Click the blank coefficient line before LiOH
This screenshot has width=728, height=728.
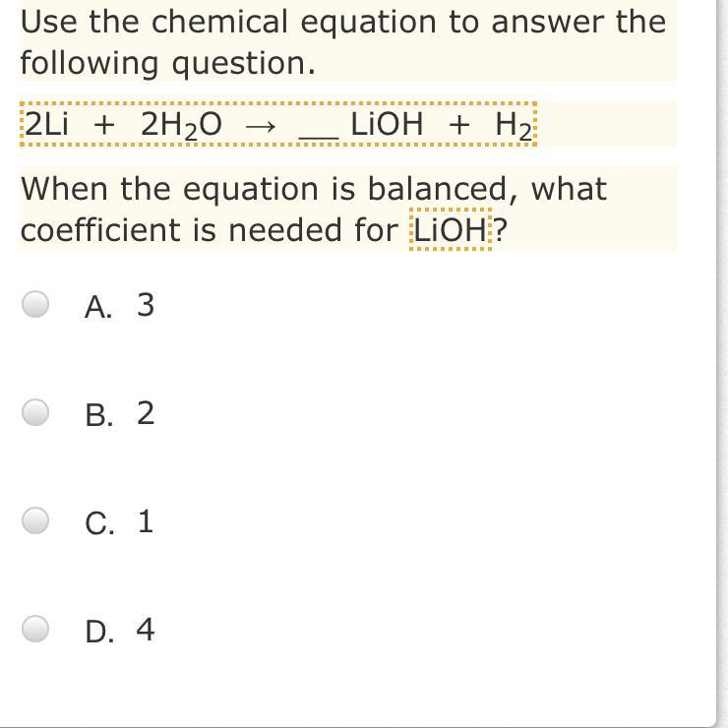click(x=319, y=136)
